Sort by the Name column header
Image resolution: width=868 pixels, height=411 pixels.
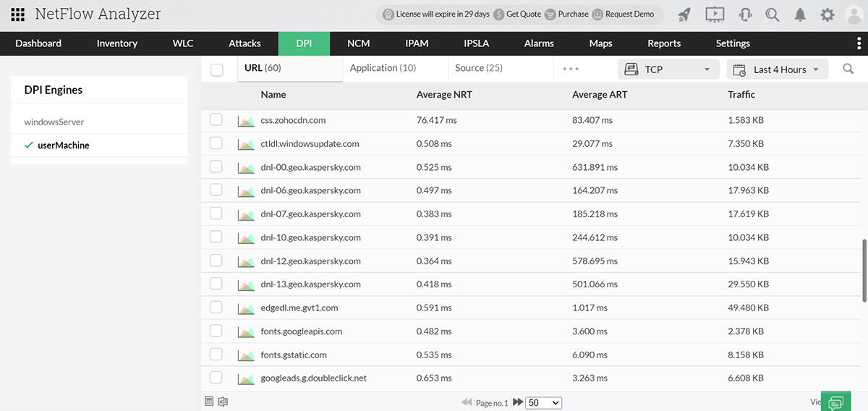coord(273,95)
